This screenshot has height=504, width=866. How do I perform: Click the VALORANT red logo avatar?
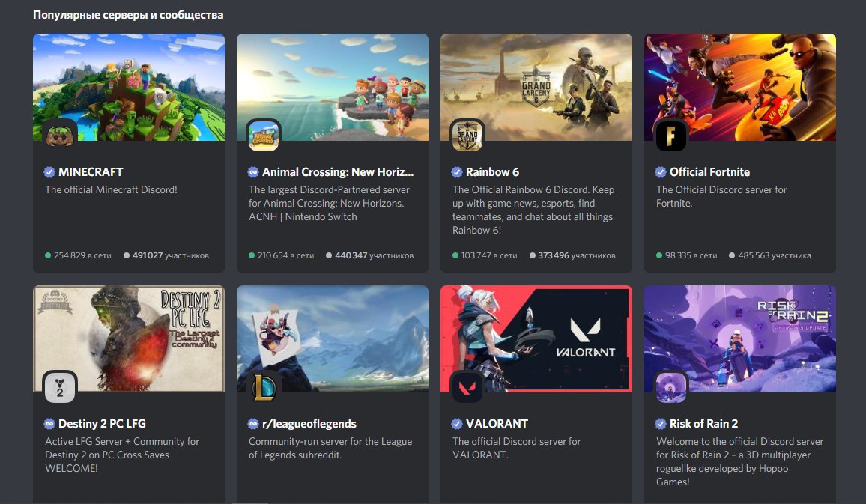[467, 387]
